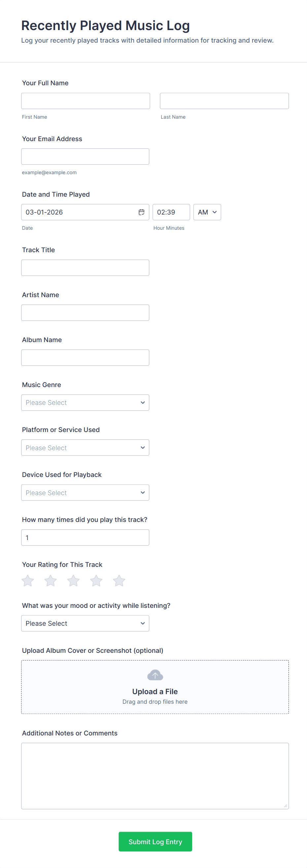This screenshot has width=307, height=868.
Task: Set rating to four stars
Action: click(96, 580)
